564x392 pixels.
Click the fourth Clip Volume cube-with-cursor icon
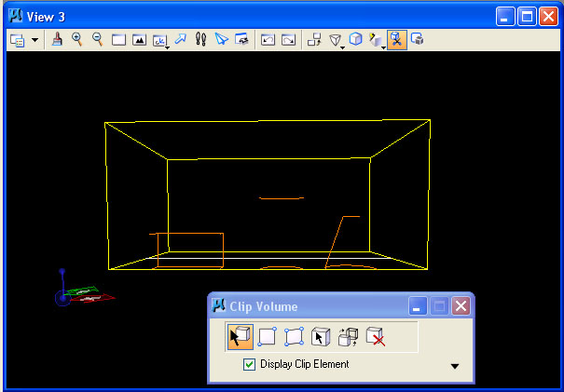click(321, 337)
